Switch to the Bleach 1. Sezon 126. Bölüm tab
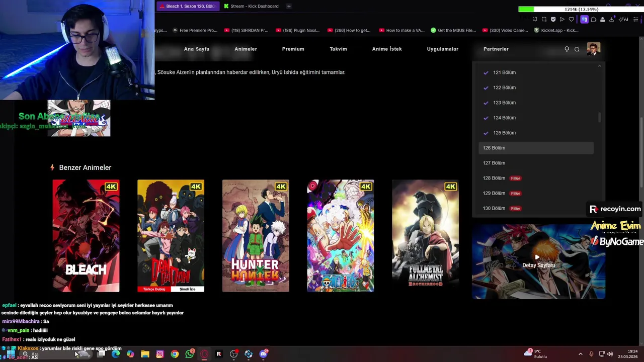Viewport: 644px width, 362px height. [x=187, y=6]
